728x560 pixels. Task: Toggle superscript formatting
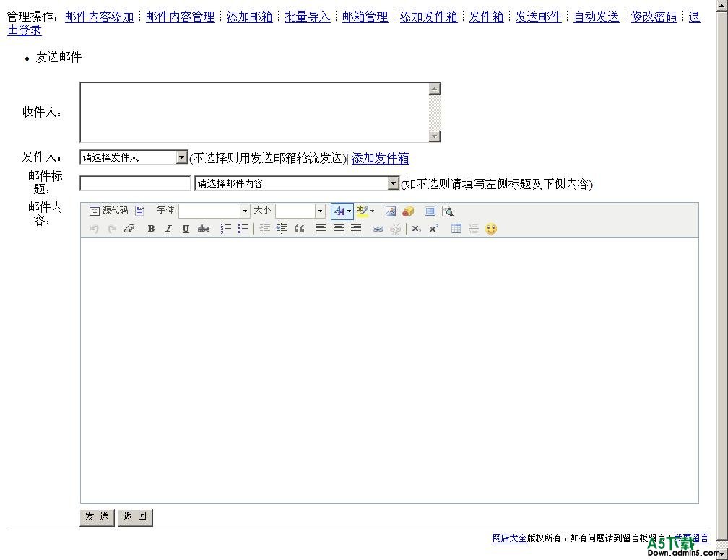pyautogui.click(x=433, y=229)
